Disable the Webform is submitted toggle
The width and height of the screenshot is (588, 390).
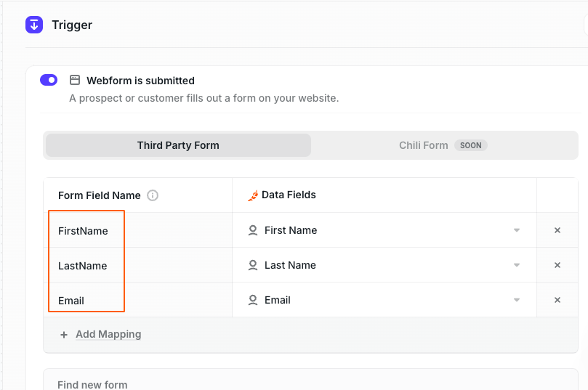pyautogui.click(x=49, y=80)
